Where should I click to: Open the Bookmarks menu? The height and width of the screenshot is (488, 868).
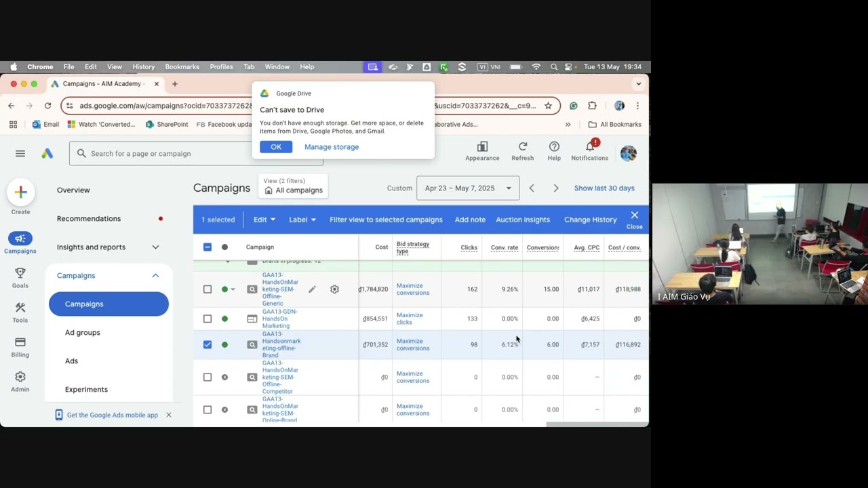pos(182,67)
